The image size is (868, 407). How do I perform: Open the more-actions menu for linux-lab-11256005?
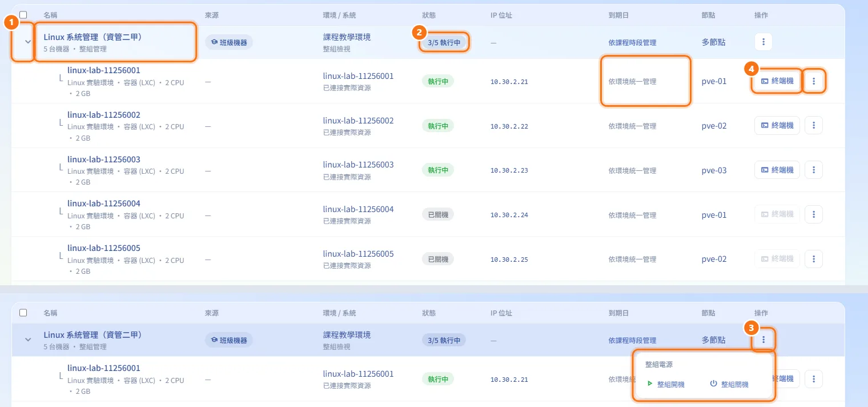[x=814, y=259]
